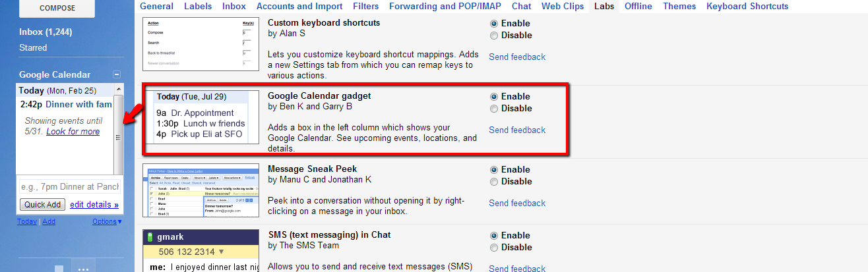Click the Custom keyboard shortcuts preview image
The width and height of the screenshot is (868, 272).
[x=201, y=44]
